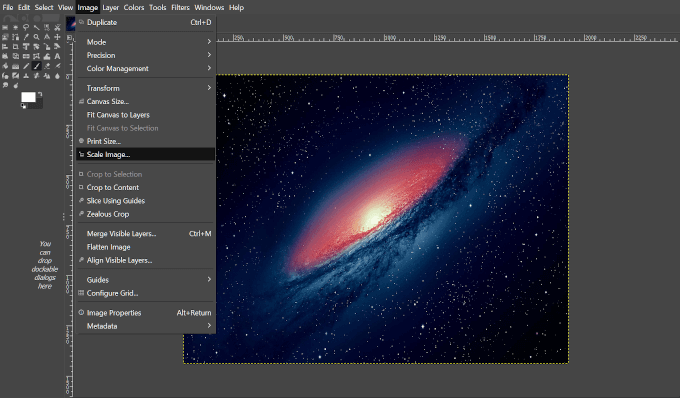
Task: Open the dark background color swatch
Action: (39, 104)
